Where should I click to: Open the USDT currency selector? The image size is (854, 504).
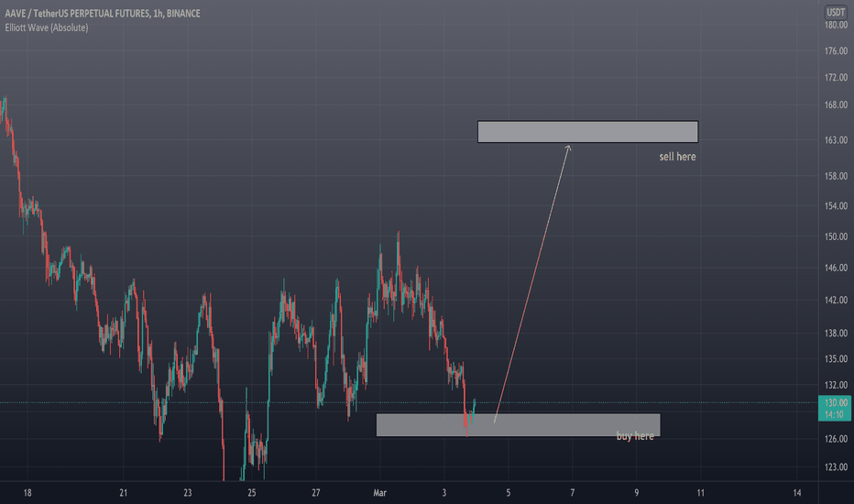(836, 12)
